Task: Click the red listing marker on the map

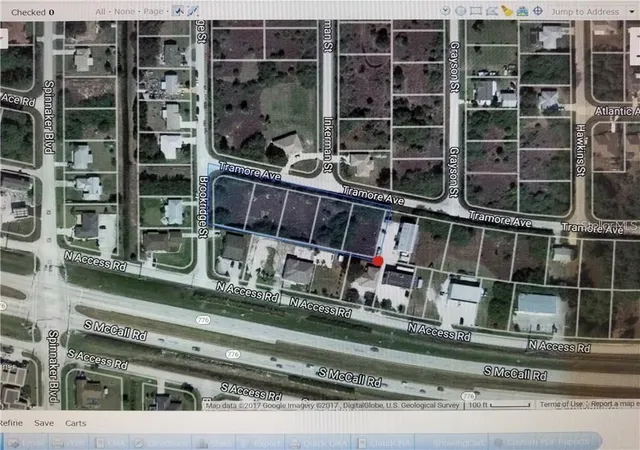Action: click(x=378, y=262)
